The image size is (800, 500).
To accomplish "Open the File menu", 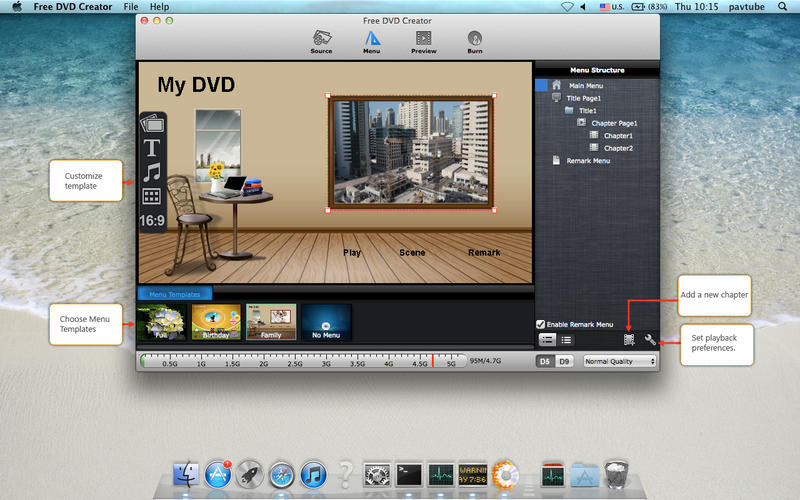I will (x=131, y=7).
